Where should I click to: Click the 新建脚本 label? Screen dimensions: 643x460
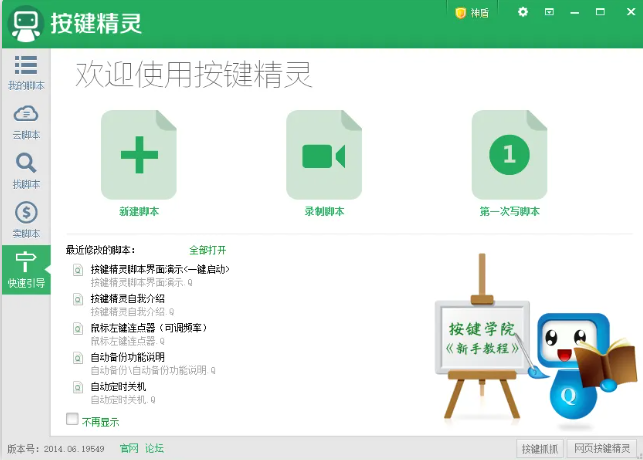(x=139, y=212)
